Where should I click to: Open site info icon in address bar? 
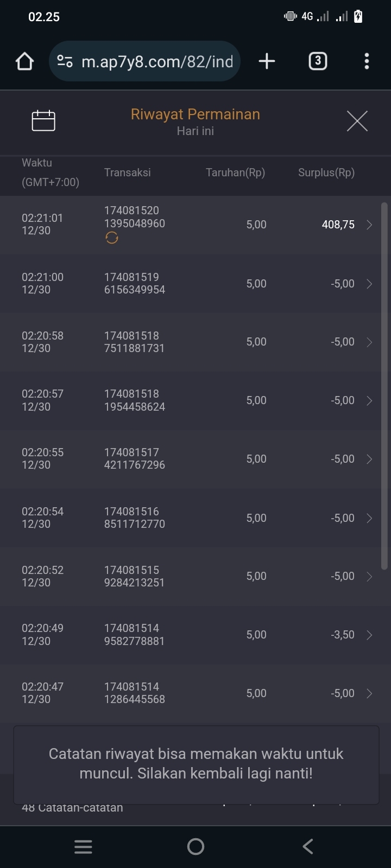tap(65, 61)
